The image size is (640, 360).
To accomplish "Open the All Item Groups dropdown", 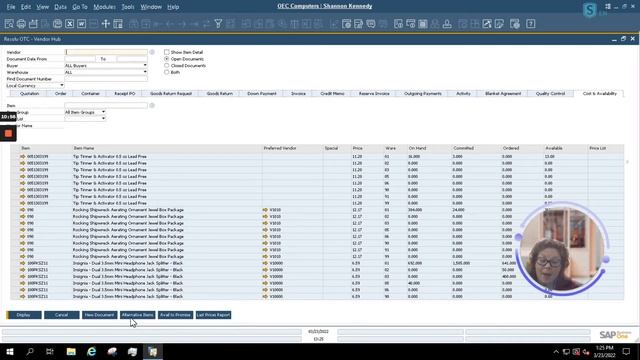I will (x=103, y=112).
